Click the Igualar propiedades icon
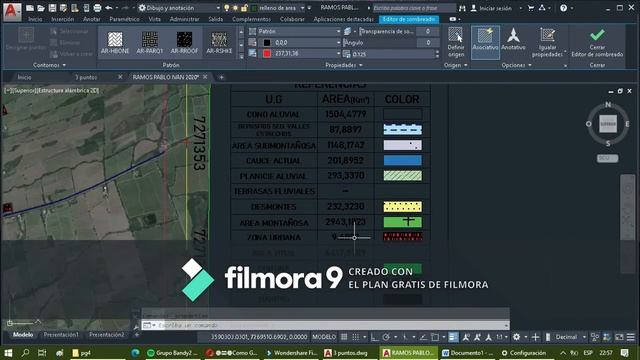Viewport: 640px width, 360px height. click(x=547, y=42)
